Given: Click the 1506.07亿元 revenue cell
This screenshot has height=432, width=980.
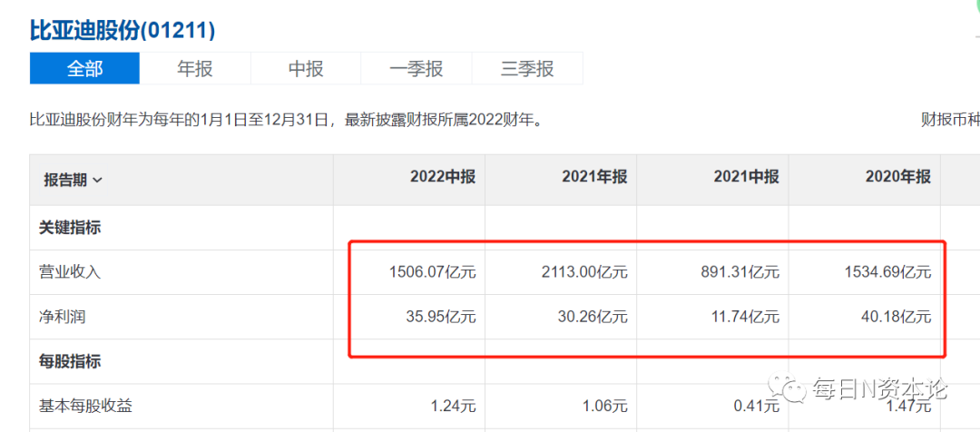Looking at the screenshot, I should pyautogui.click(x=431, y=272).
